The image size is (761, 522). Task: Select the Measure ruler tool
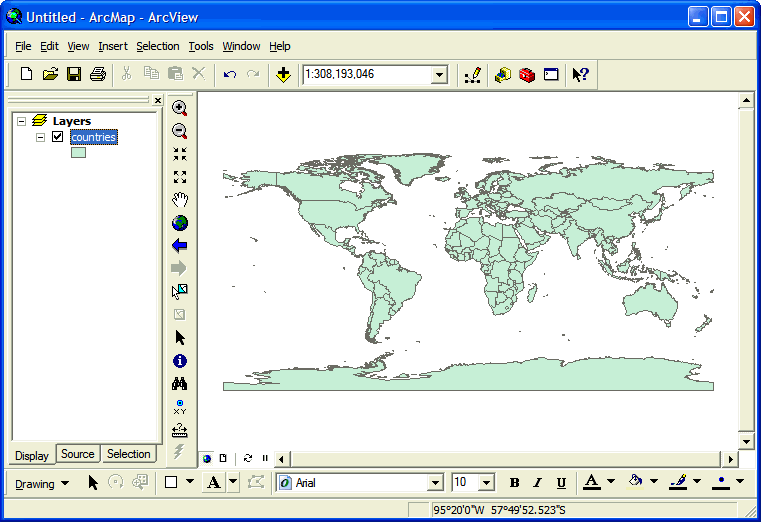click(180, 430)
